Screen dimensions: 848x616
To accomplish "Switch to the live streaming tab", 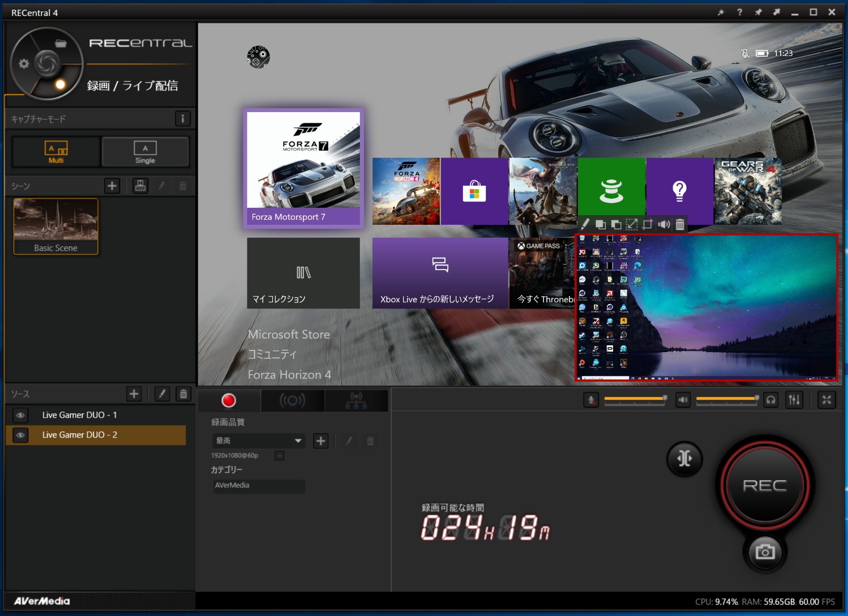I will [292, 400].
